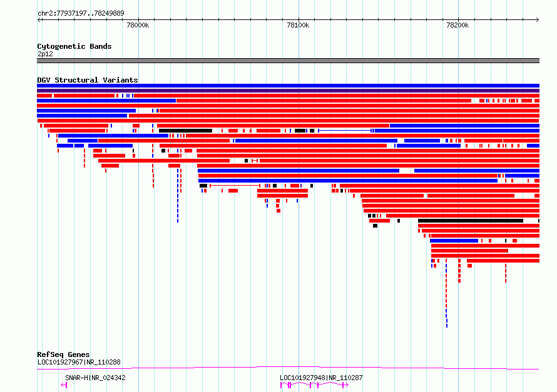Click the left arrowhead of the ruler

pyautogui.click(x=39, y=19)
